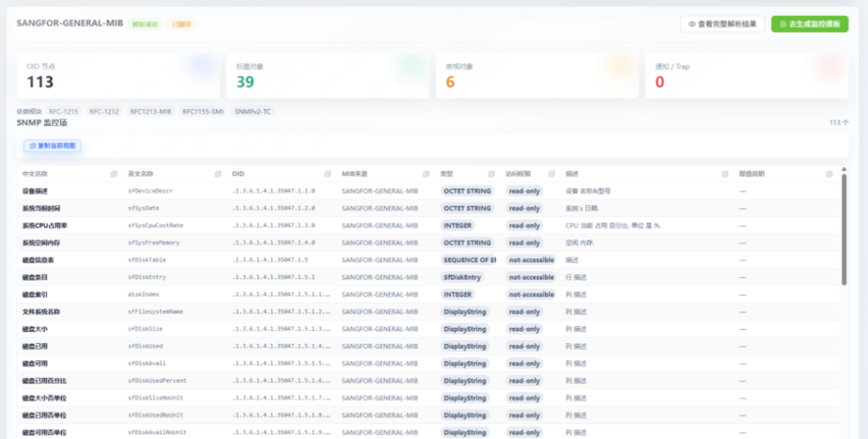Click copy icon in 中文名称 column header
Screen dimensions: 868x439
[x=114, y=174]
